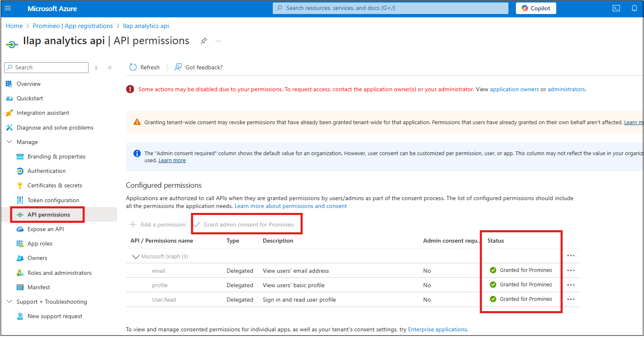644x340 pixels.
Task: Open Quickstart in sidebar
Action: tap(30, 98)
